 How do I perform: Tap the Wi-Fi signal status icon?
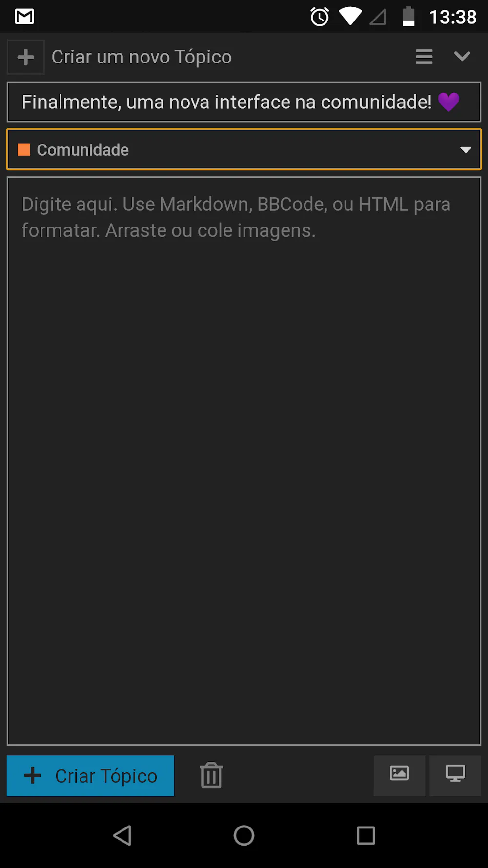click(350, 16)
